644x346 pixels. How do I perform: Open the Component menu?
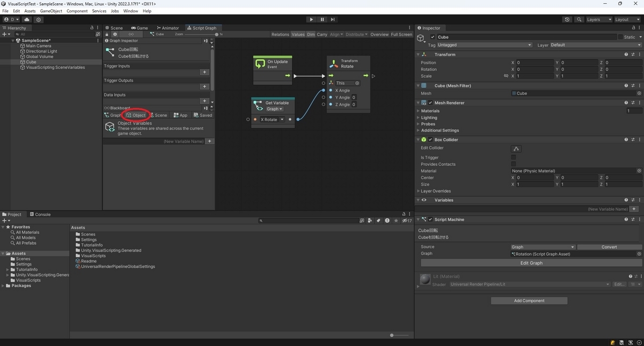[x=77, y=11]
